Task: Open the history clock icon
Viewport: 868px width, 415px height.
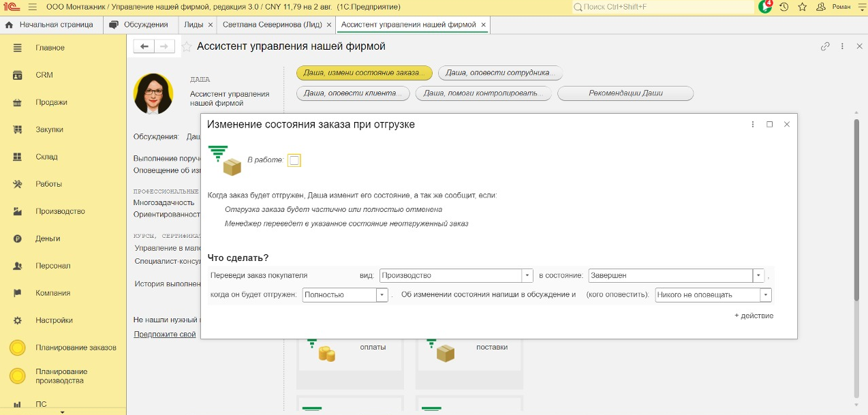Action: point(784,7)
